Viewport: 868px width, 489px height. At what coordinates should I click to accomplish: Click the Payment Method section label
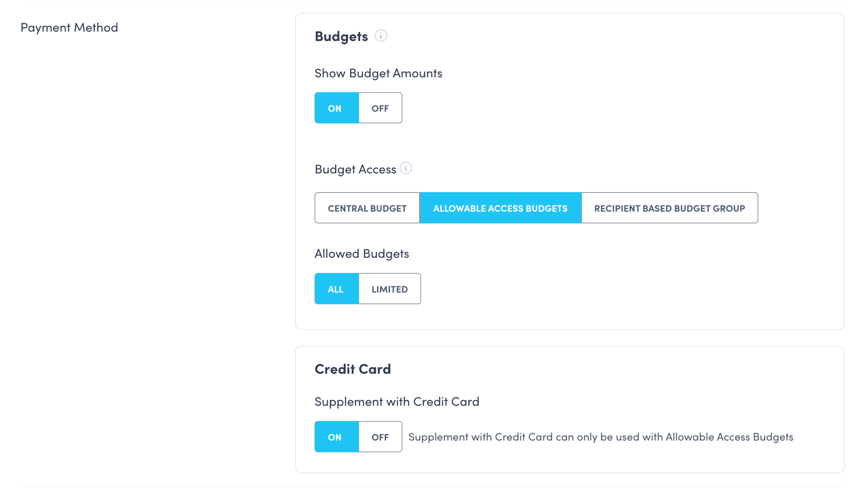[x=69, y=28]
